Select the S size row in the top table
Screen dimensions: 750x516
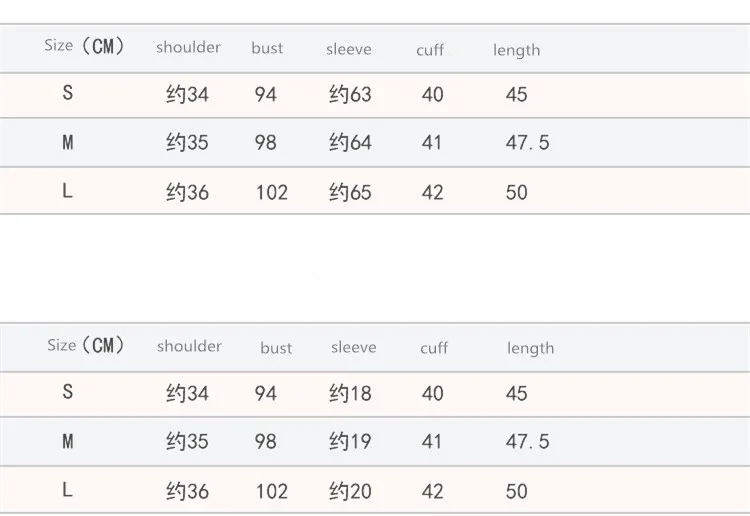(375, 95)
